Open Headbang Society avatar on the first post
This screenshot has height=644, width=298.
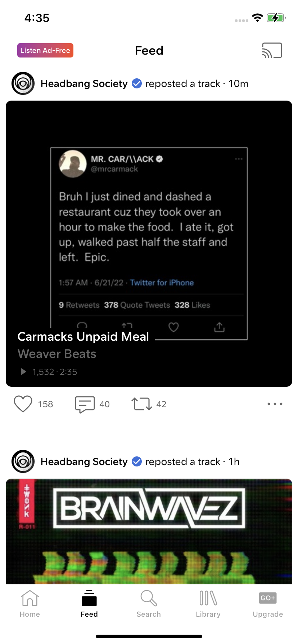click(23, 83)
